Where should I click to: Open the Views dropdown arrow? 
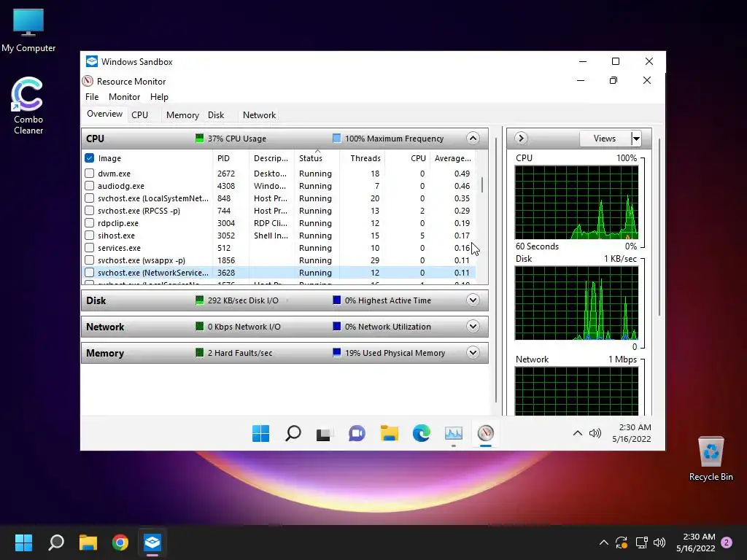pos(636,139)
